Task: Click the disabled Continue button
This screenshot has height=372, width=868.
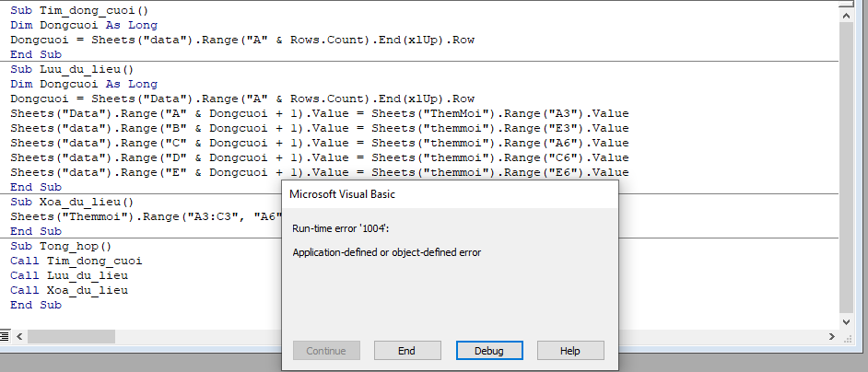Action: coord(326,351)
